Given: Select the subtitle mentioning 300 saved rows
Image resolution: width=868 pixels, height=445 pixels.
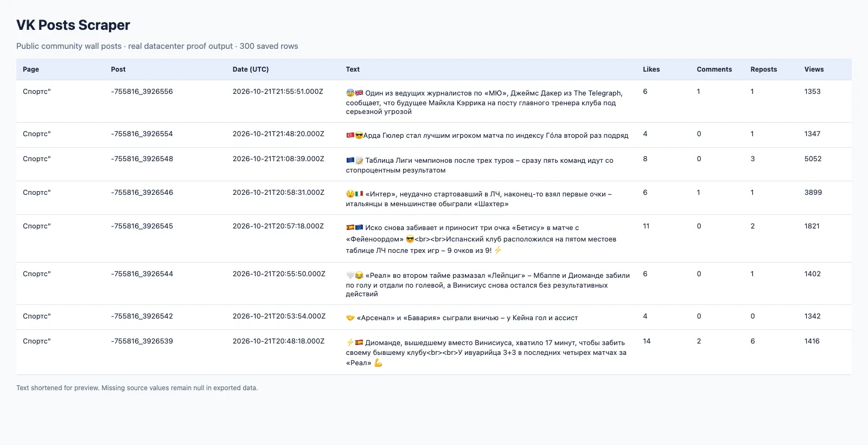Looking at the screenshot, I should pos(157,46).
